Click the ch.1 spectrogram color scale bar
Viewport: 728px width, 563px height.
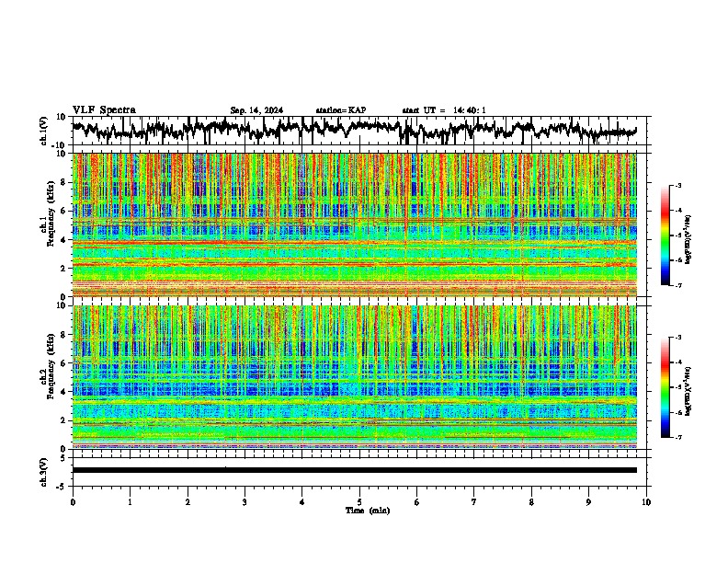(665, 236)
